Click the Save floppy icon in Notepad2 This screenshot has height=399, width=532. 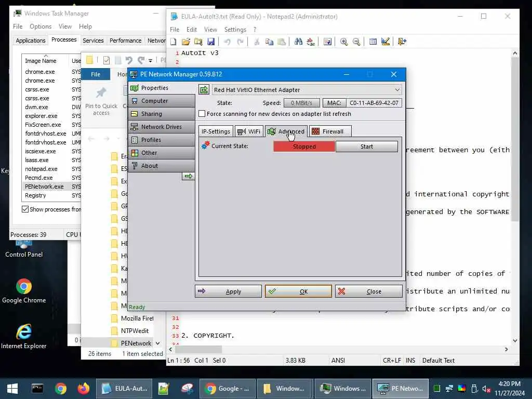click(211, 42)
